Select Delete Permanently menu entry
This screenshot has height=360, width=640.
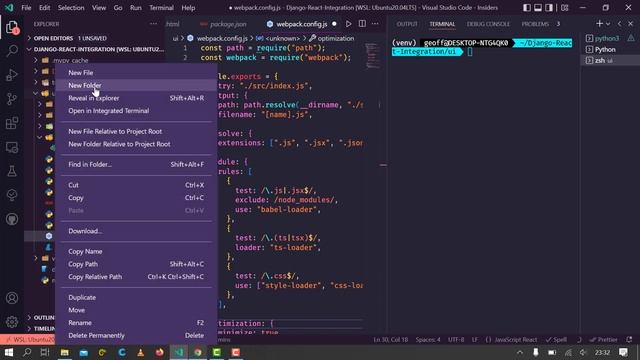pyautogui.click(x=136, y=336)
